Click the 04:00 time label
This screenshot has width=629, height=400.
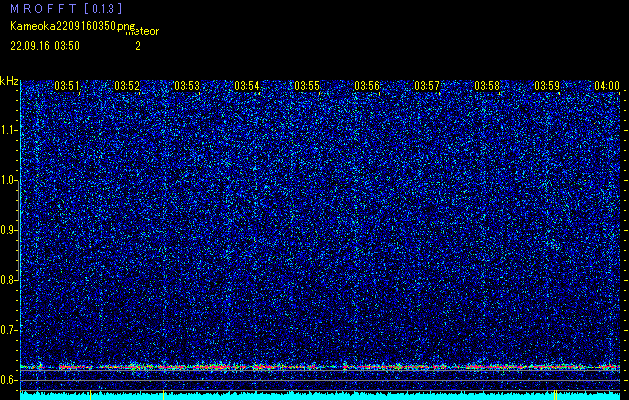point(607,85)
